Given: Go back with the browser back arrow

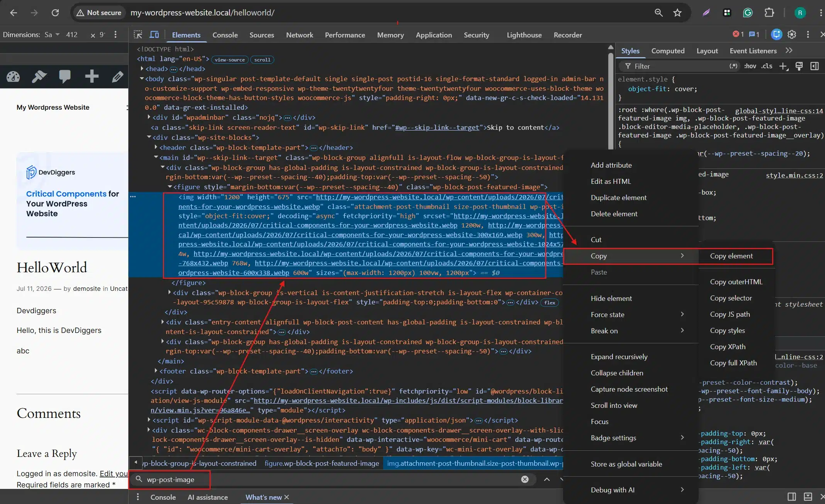Looking at the screenshot, I should click(x=14, y=13).
